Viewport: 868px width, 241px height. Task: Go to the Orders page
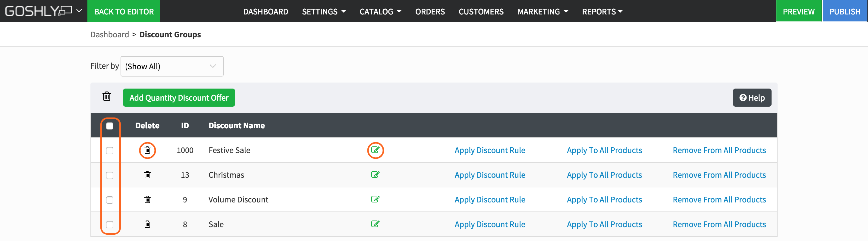point(429,12)
